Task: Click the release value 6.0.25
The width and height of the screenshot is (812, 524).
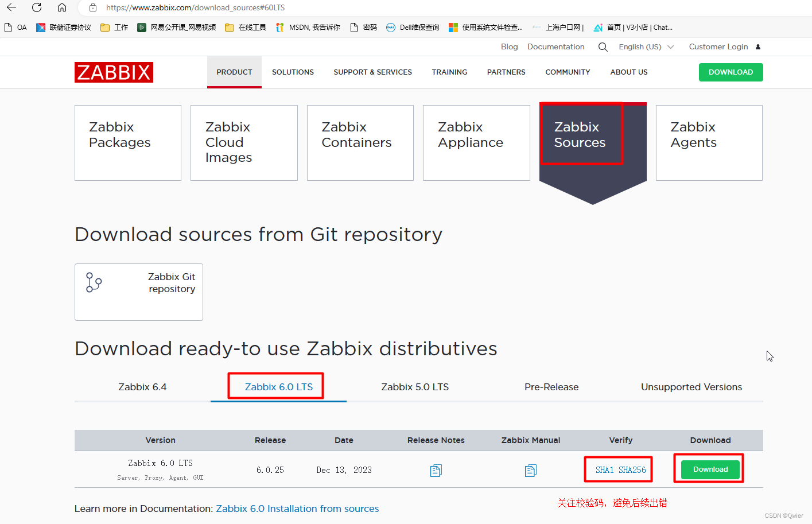Action: (x=270, y=470)
